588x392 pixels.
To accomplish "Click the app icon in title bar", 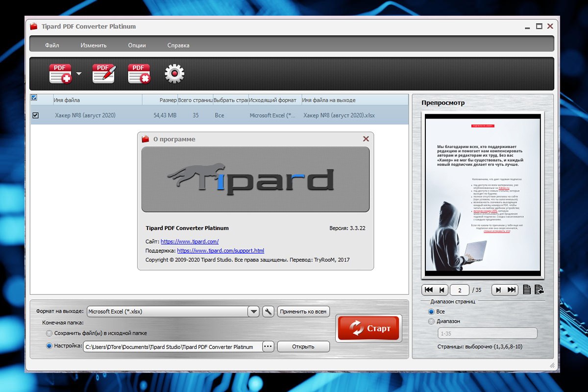I will coord(34,26).
